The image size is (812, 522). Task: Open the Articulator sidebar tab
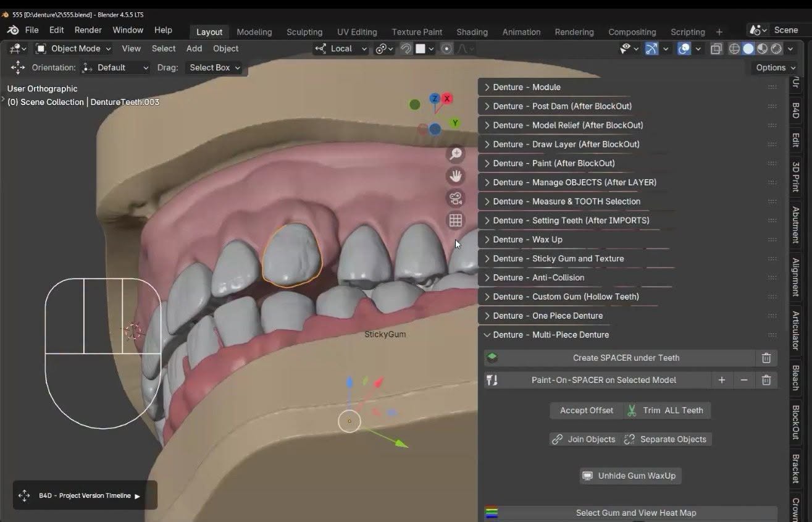[796, 330]
